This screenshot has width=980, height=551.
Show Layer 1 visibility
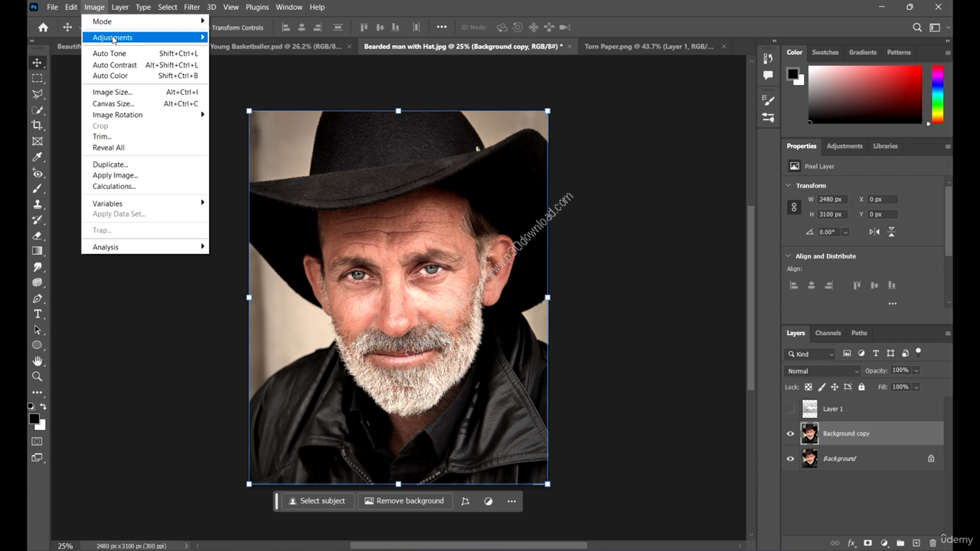click(x=791, y=409)
